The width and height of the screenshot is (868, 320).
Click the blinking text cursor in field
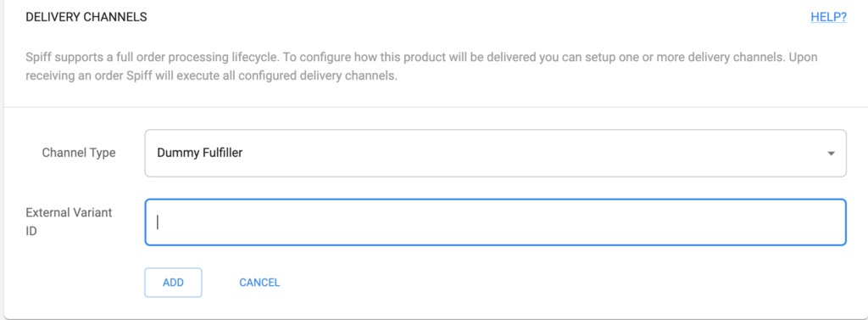pyautogui.click(x=158, y=222)
